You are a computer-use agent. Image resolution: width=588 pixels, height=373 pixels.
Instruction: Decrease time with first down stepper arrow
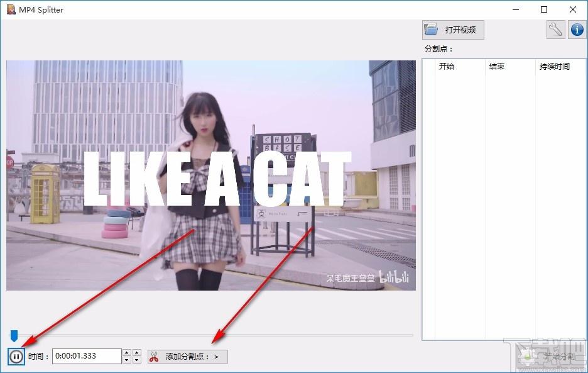tap(127, 360)
